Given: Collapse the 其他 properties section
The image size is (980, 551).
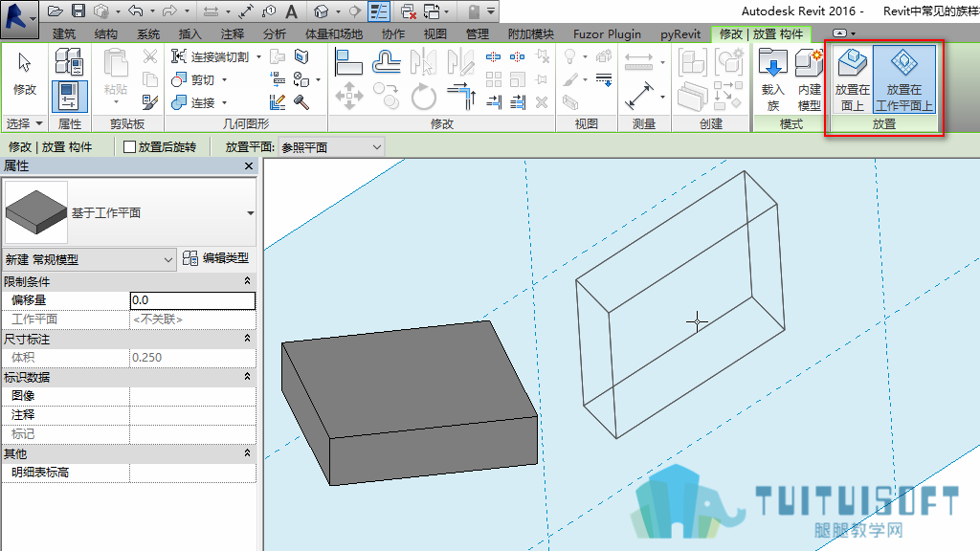Looking at the screenshot, I should (248, 452).
